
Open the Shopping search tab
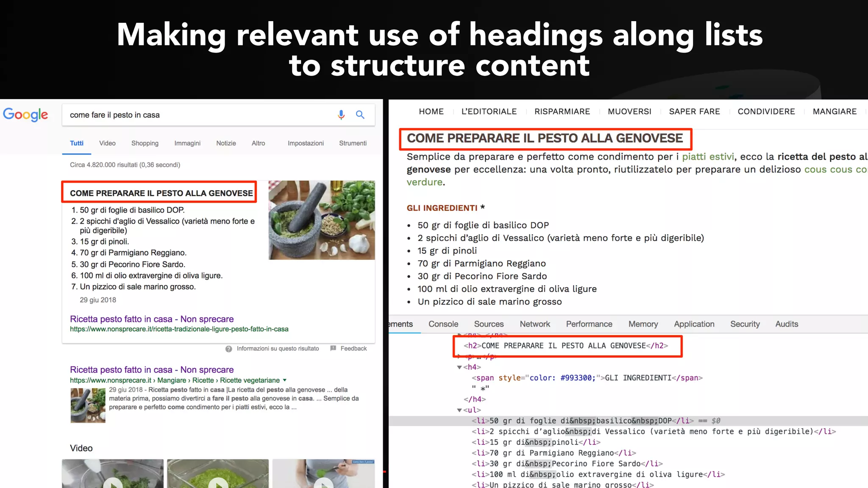click(145, 143)
